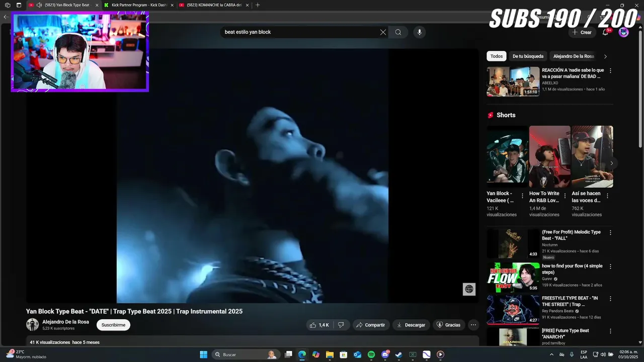The width and height of the screenshot is (644, 362).
Task: Click the Shorts section heading
Action: pos(506,115)
